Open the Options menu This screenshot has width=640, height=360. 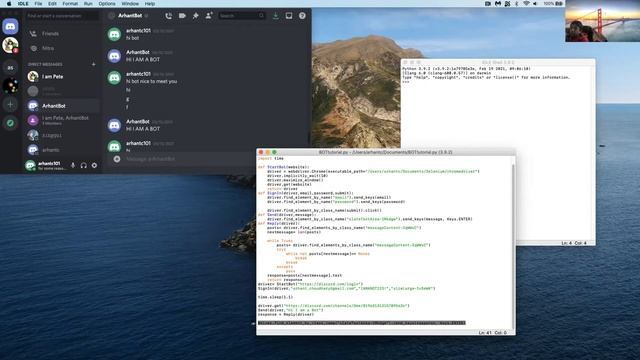(x=107, y=4)
